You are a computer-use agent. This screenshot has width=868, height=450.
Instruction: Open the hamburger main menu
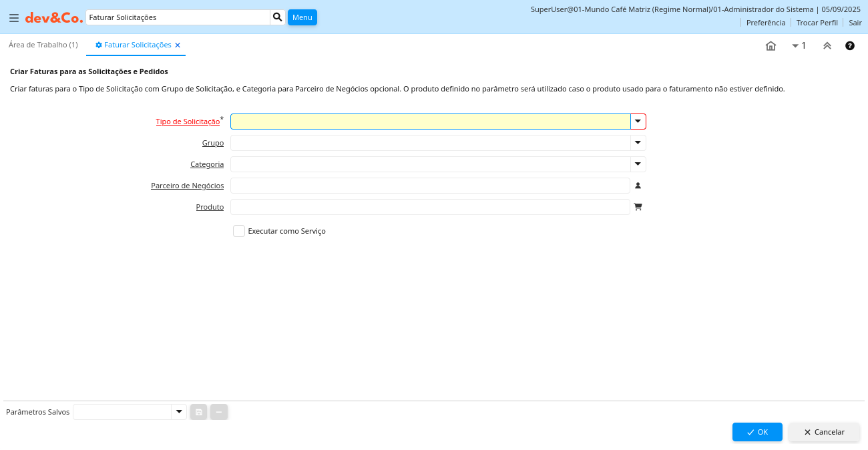[14, 18]
